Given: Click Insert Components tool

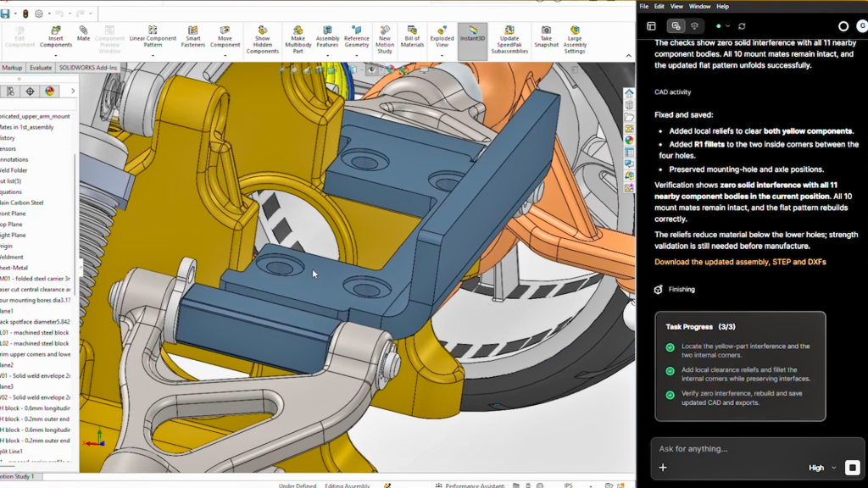Looking at the screenshot, I should (56, 37).
